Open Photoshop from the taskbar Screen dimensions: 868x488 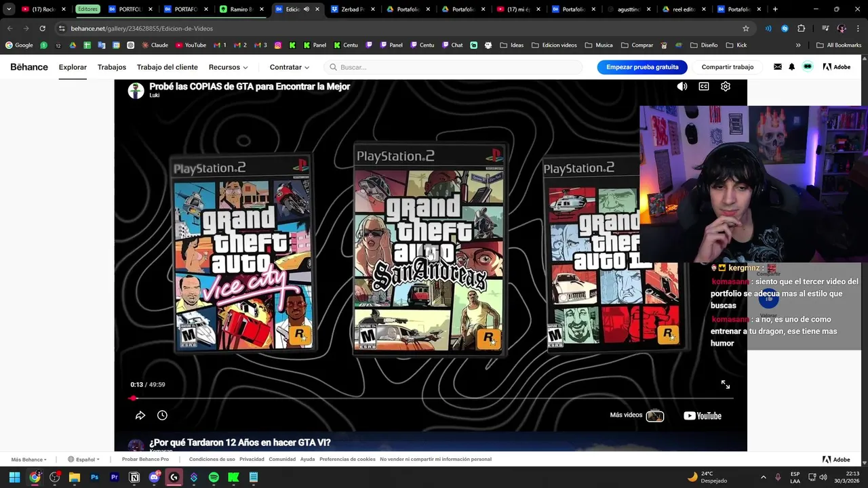point(94,477)
